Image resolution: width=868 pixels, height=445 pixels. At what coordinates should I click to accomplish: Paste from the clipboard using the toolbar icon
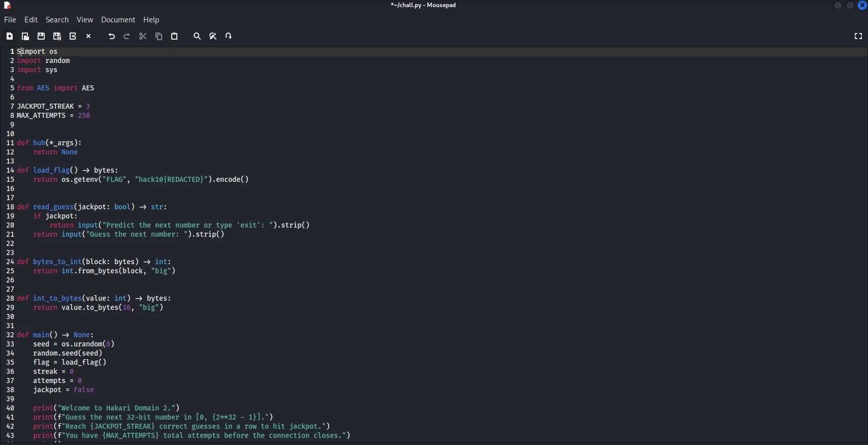tap(174, 36)
